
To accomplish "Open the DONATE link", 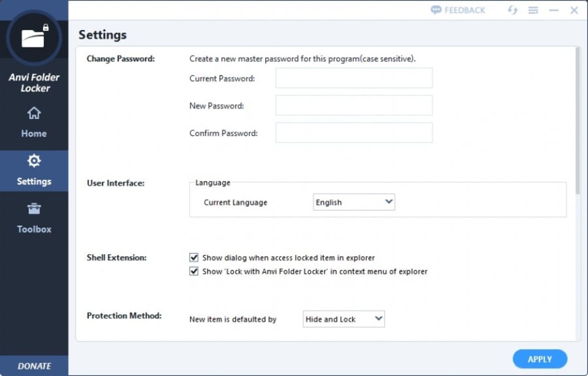I will pyautogui.click(x=33, y=366).
